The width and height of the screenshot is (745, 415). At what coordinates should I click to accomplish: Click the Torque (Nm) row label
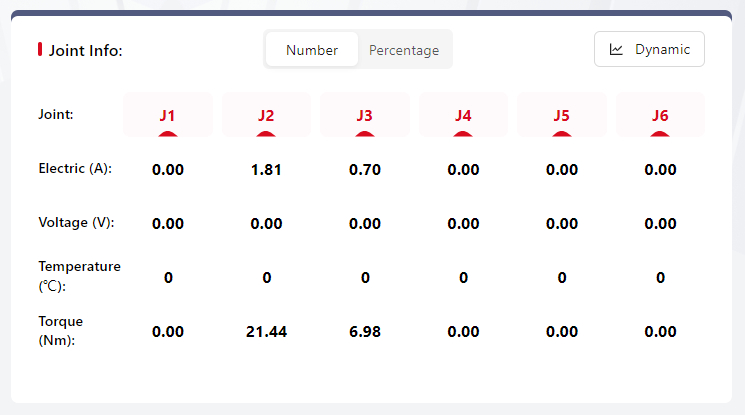[61, 331]
